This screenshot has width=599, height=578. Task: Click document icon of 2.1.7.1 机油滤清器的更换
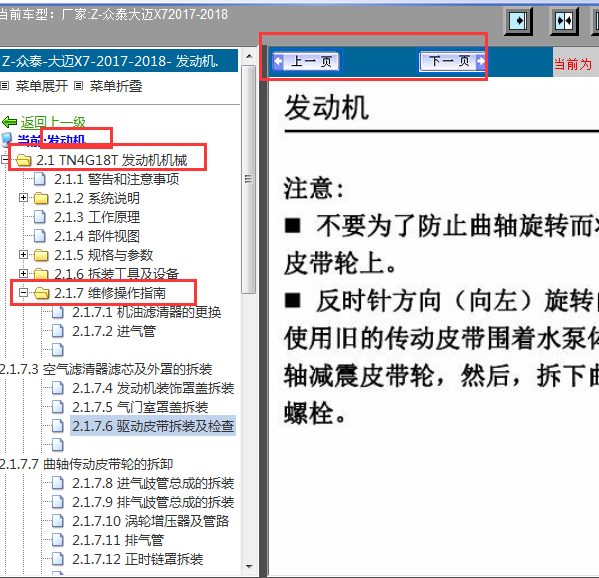pos(58,312)
